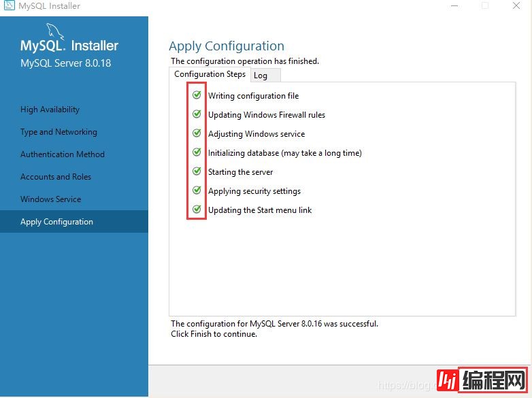Click the green check beside Writing configuration file
The width and height of the screenshot is (532, 398).
[x=197, y=95]
